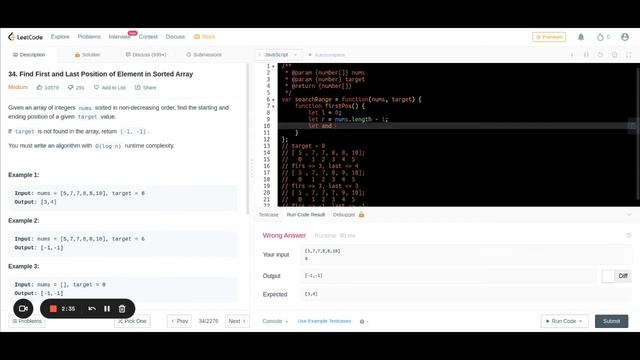
Task: Delete the recording with trash icon
Action: click(x=122, y=309)
